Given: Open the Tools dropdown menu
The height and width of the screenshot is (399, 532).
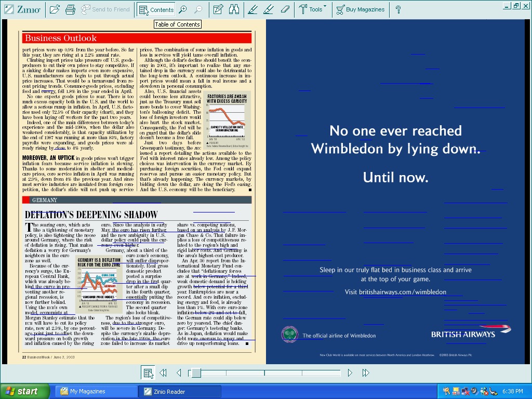Looking at the screenshot, I should coord(313,9).
